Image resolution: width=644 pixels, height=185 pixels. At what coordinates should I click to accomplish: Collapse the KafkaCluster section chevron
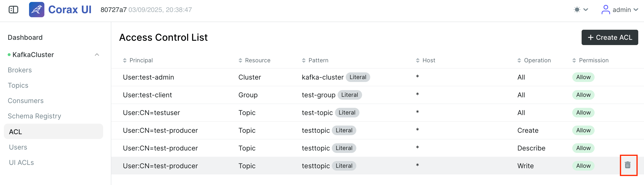click(97, 55)
